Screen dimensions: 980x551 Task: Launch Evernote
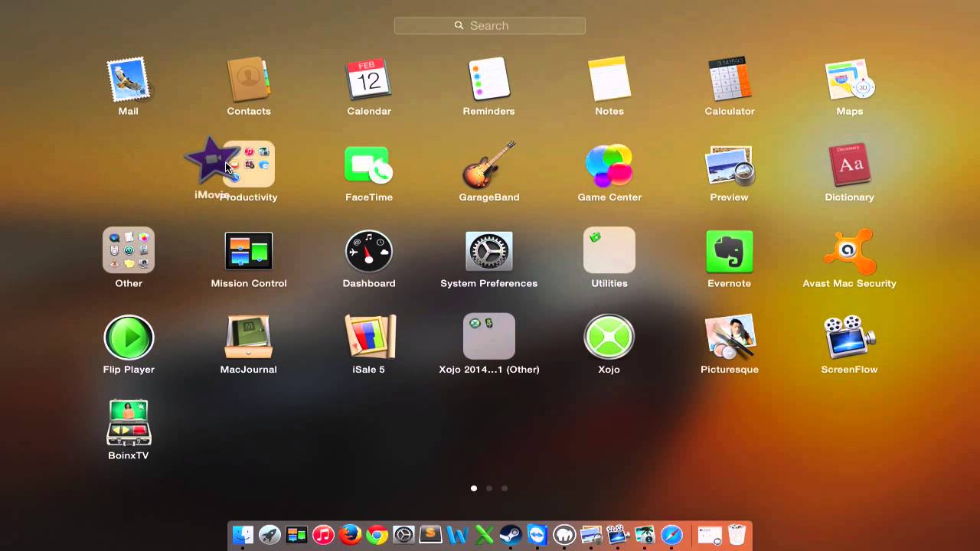click(x=730, y=251)
